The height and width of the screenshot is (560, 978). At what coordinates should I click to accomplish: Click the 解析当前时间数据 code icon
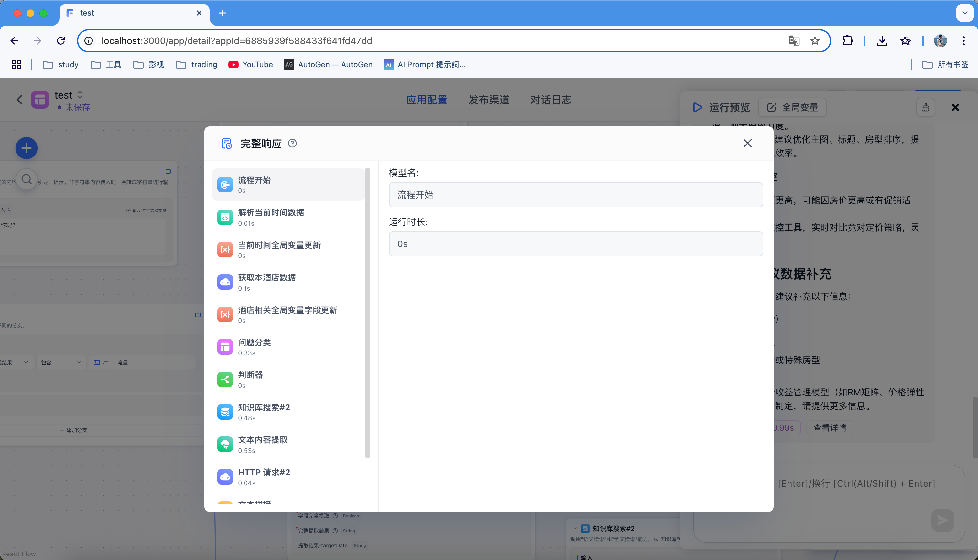pyautogui.click(x=225, y=217)
